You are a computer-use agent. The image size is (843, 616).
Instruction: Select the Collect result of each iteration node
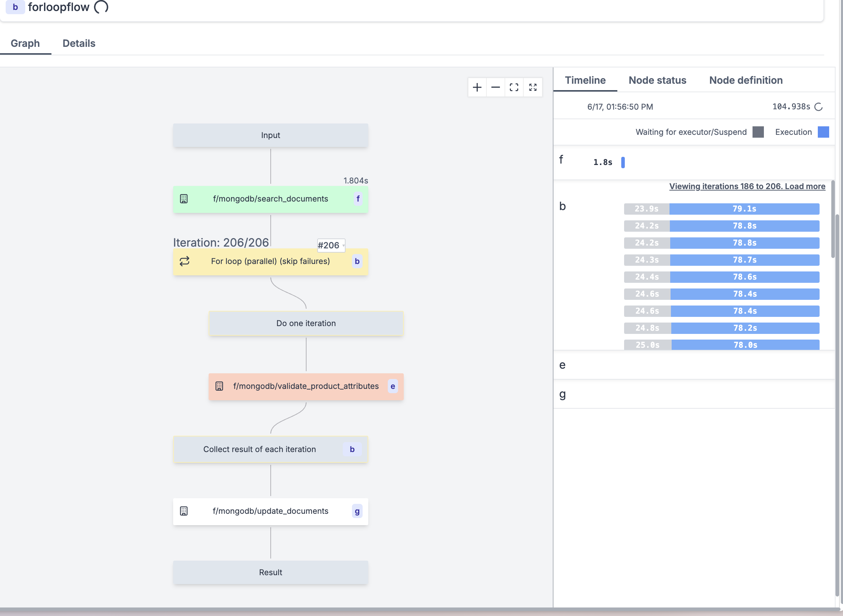tap(270, 449)
